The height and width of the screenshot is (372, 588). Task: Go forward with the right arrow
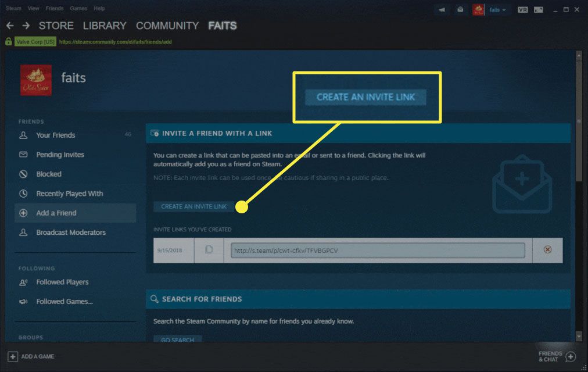tap(26, 26)
